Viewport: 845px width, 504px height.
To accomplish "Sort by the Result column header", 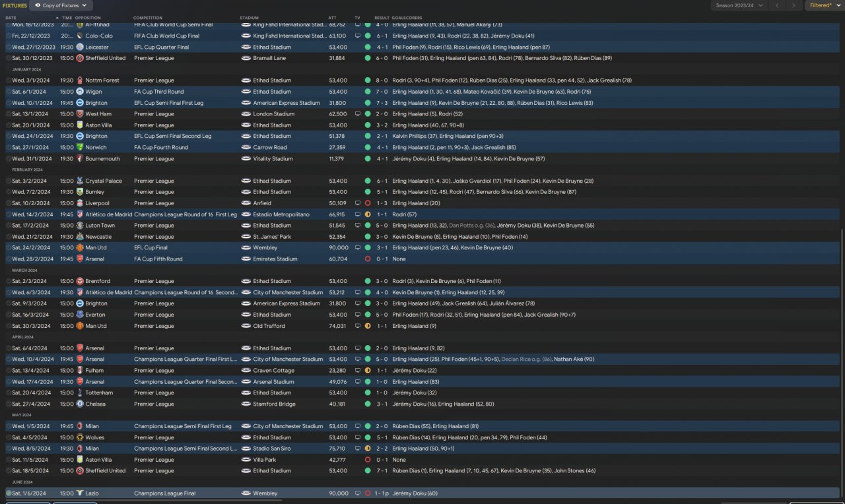I will [x=382, y=18].
